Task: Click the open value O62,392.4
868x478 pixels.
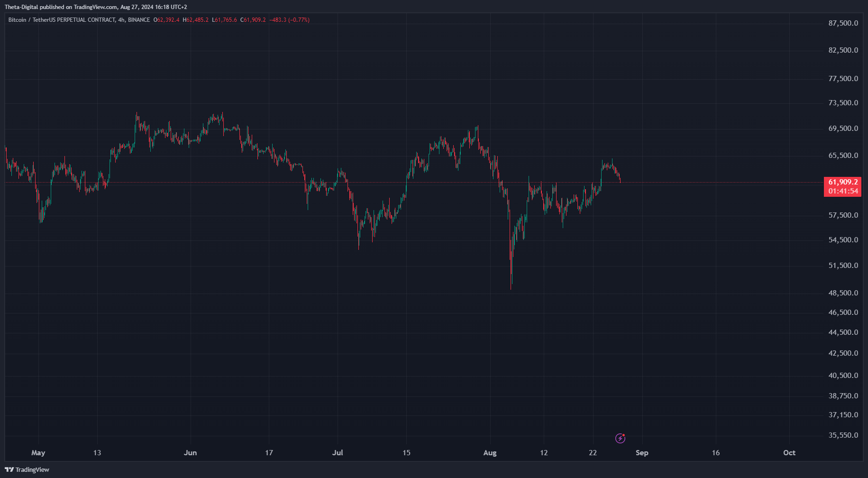Action: pyautogui.click(x=166, y=20)
